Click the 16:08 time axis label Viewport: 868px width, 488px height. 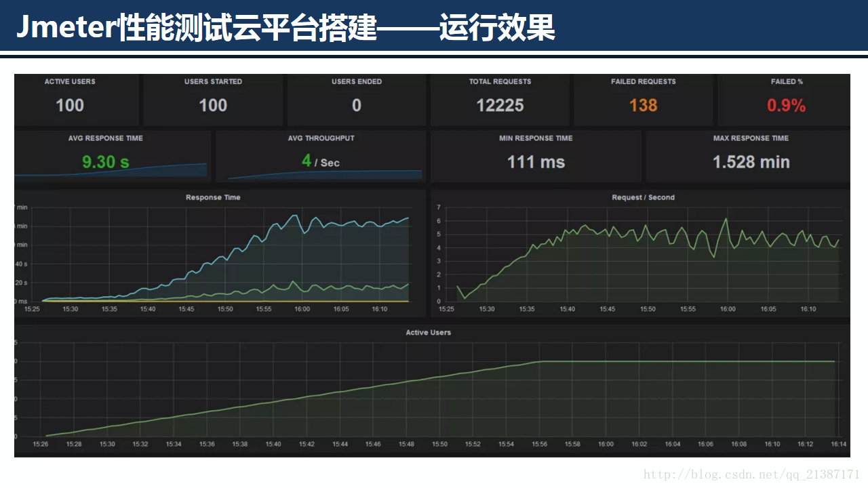click(738, 445)
